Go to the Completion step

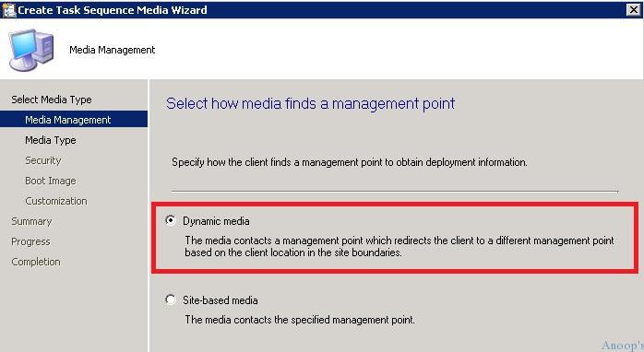[x=36, y=262]
